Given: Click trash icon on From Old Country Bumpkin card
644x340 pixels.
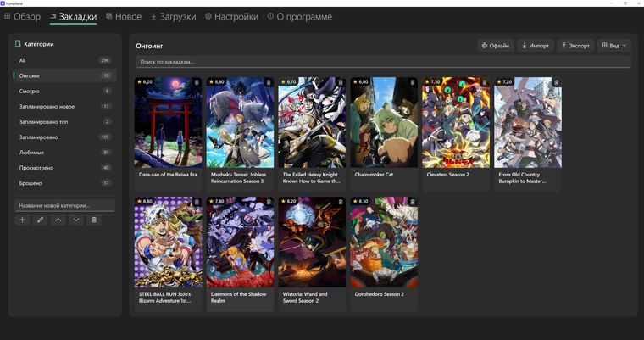Looking at the screenshot, I should 557,82.
